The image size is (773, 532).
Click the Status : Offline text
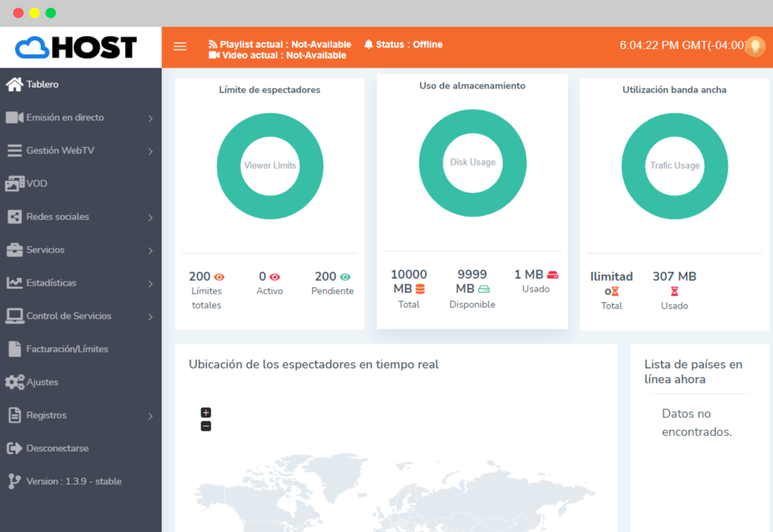click(x=409, y=45)
